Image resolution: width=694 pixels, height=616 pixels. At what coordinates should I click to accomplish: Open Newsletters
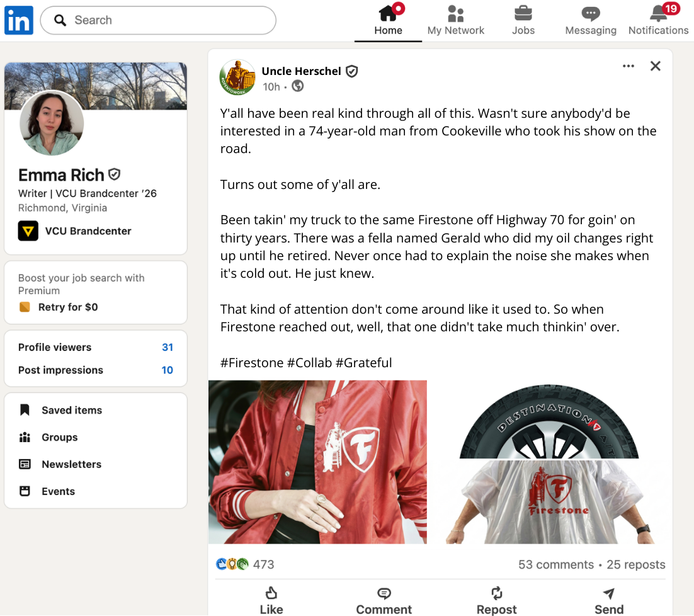[x=71, y=464]
